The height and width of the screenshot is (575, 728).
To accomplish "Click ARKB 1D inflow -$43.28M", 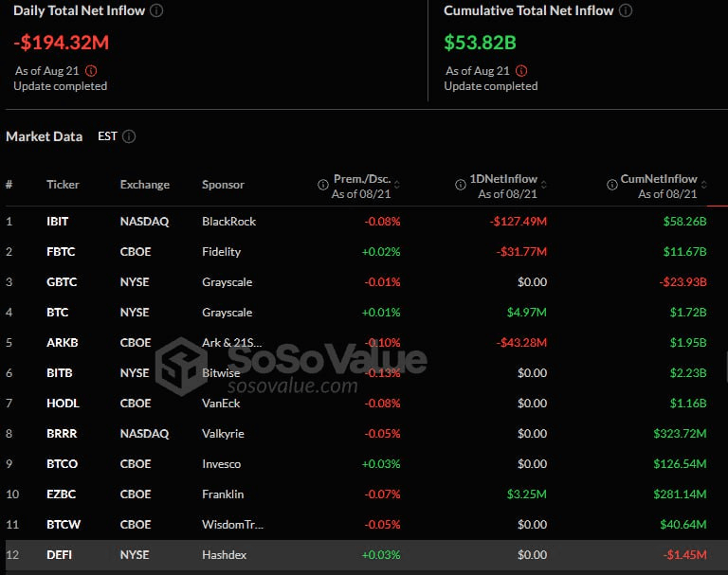I will click(521, 343).
